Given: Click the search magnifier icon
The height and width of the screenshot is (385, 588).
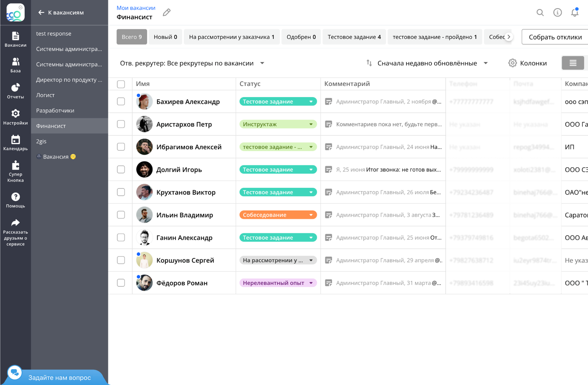Looking at the screenshot, I should (x=540, y=13).
